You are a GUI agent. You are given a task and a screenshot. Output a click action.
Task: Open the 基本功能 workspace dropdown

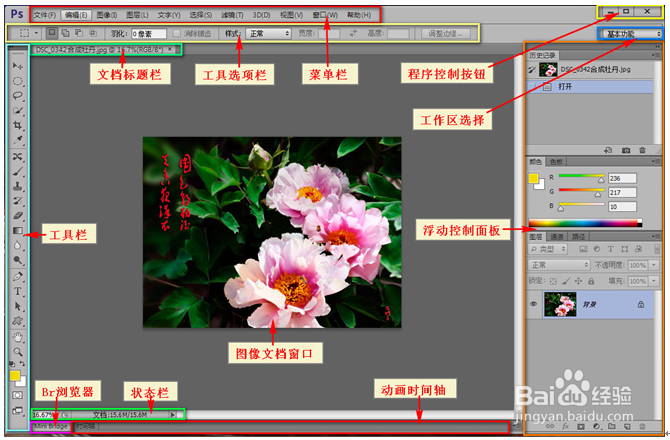pos(632,34)
